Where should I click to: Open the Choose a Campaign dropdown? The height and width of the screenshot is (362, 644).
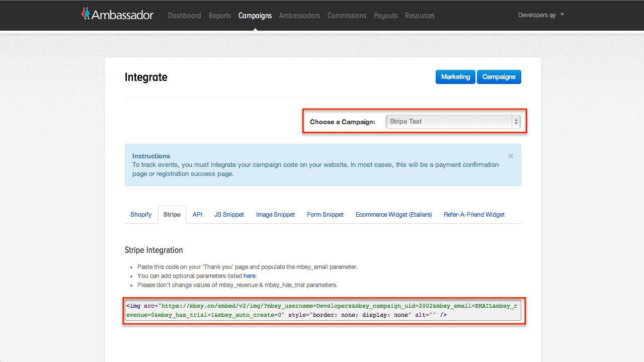pyautogui.click(x=453, y=122)
